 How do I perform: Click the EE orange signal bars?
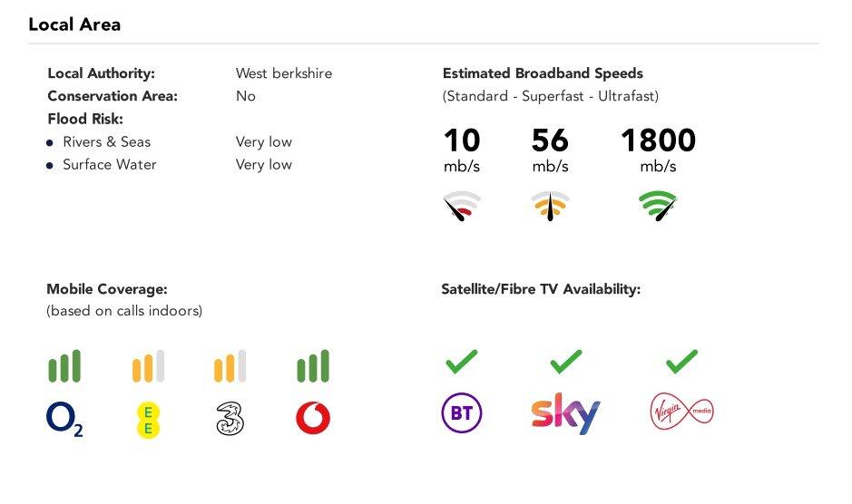pyautogui.click(x=148, y=366)
